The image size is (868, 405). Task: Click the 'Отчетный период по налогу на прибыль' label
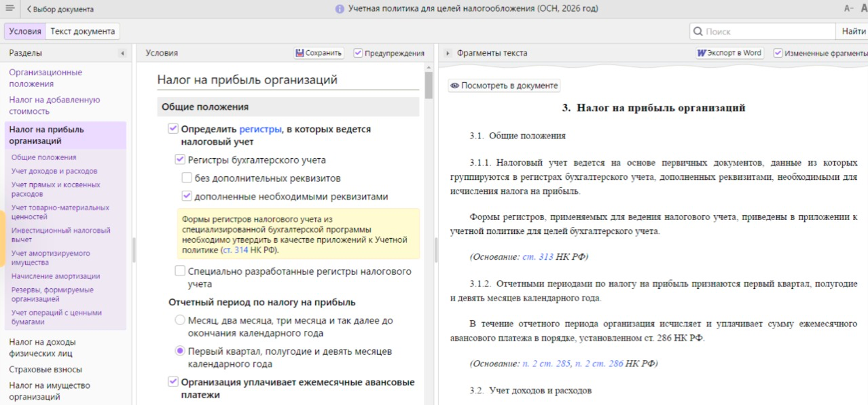(x=262, y=302)
